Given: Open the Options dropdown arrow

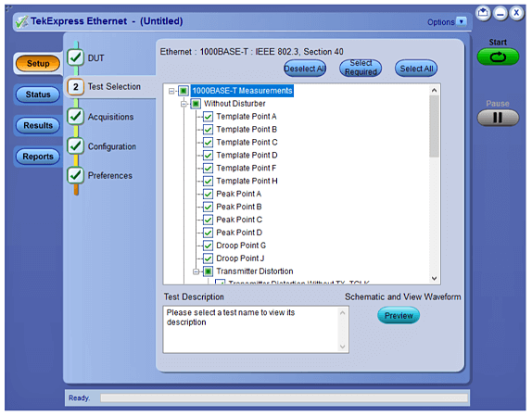Looking at the screenshot, I should click(x=462, y=21).
